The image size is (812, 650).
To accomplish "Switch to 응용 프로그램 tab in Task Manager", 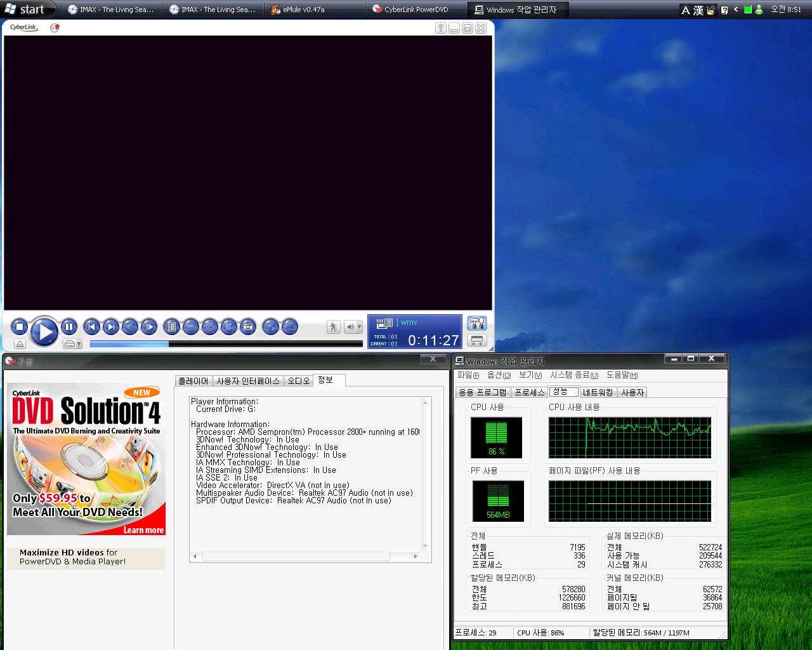I will tap(483, 392).
